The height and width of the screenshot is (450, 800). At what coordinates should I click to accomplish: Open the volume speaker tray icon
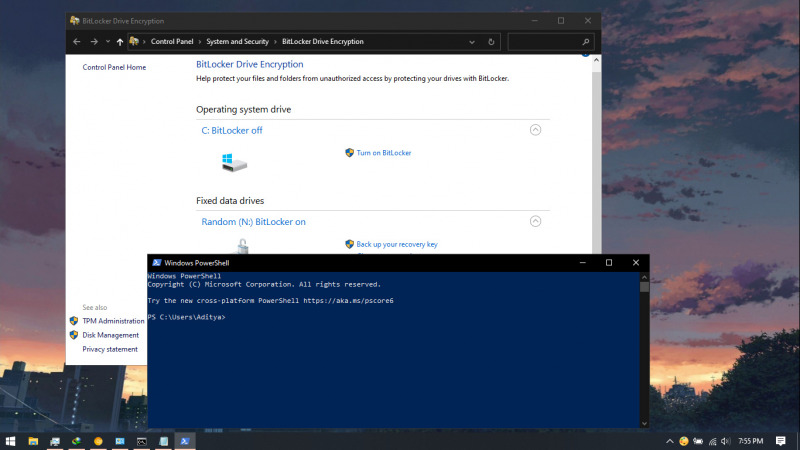pyautogui.click(x=726, y=441)
